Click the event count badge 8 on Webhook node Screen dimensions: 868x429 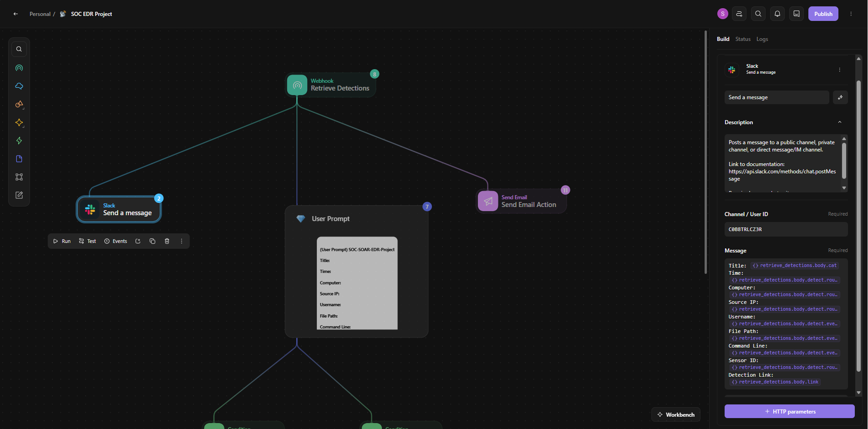(x=375, y=74)
